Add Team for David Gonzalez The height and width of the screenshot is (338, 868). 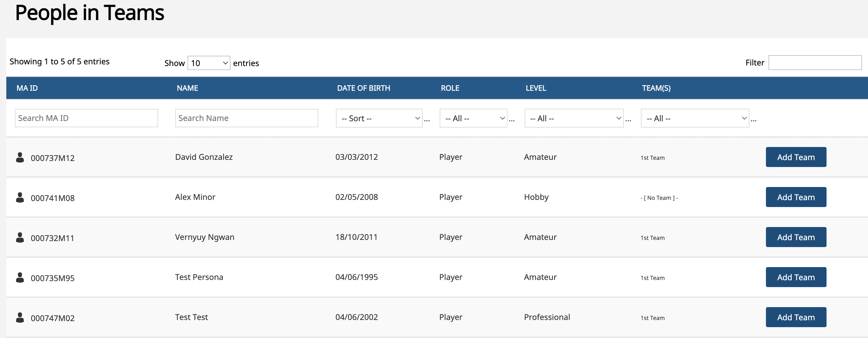point(796,157)
